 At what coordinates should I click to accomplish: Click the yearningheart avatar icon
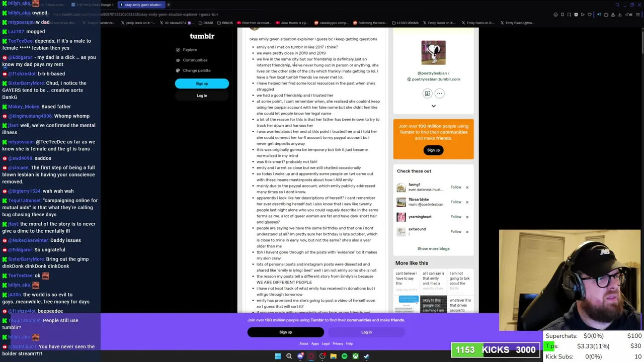coord(401,217)
